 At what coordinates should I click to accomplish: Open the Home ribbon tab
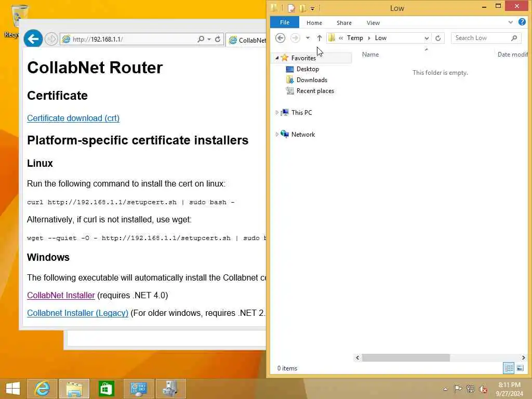pos(314,23)
